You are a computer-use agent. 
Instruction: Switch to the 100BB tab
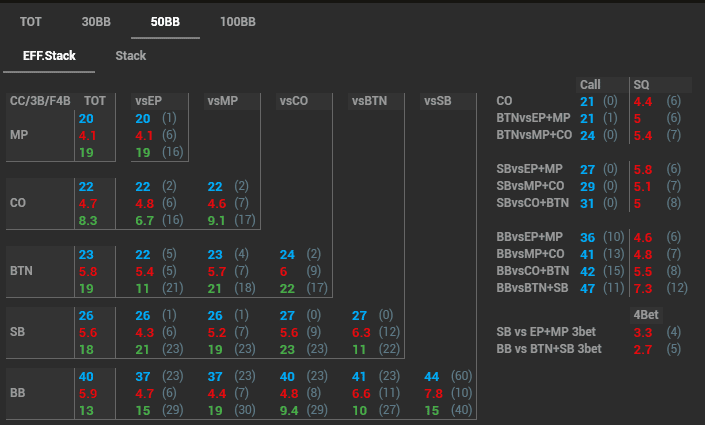pos(237,21)
